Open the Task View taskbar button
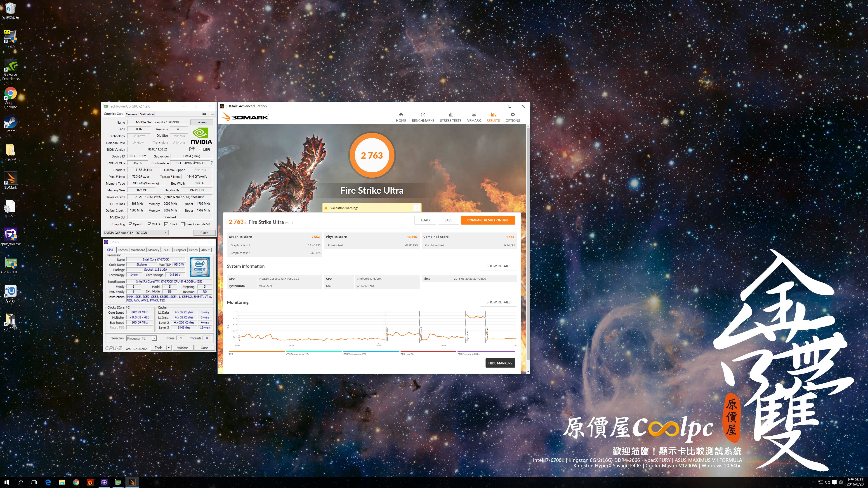The width and height of the screenshot is (868, 488). pos(34,482)
